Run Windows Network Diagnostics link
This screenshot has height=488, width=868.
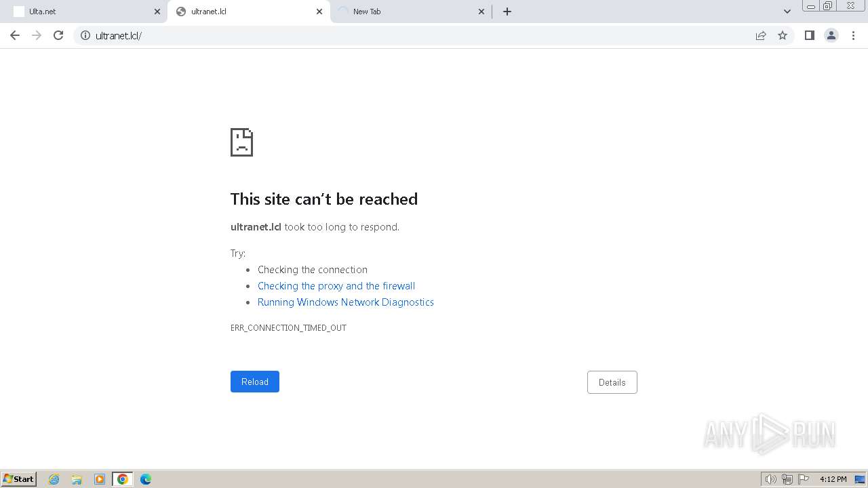pos(346,302)
